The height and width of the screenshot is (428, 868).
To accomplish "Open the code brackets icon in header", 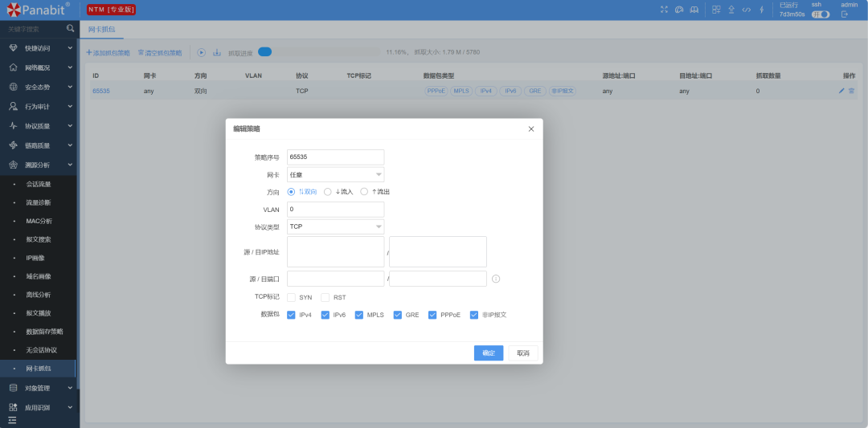I will tap(746, 10).
